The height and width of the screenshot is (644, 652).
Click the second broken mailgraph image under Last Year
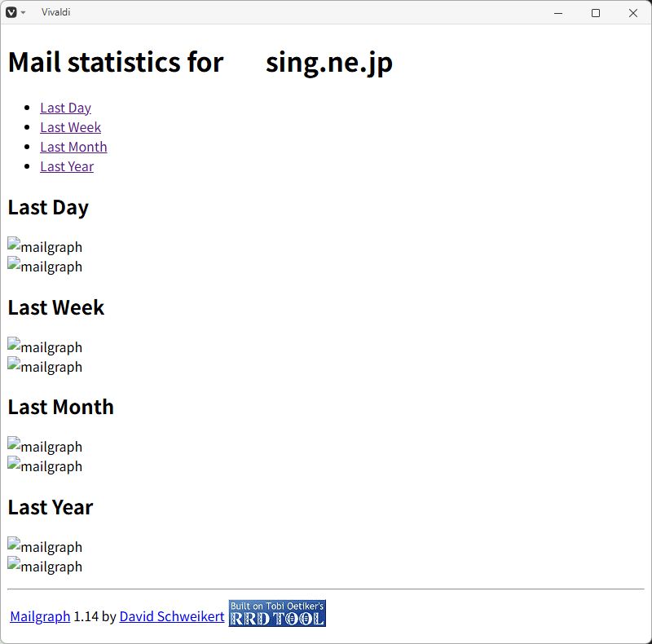click(x=45, y=566)
